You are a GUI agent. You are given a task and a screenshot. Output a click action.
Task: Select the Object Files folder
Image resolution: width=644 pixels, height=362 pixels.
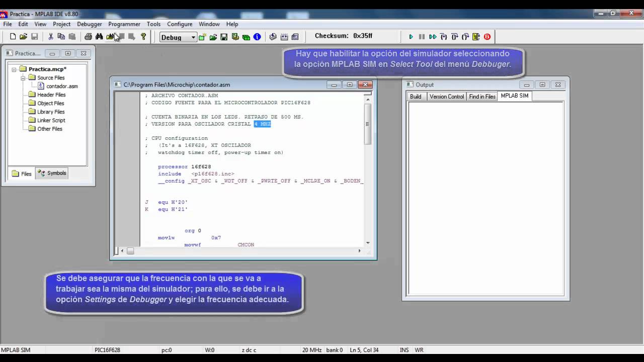click(46, 104)
